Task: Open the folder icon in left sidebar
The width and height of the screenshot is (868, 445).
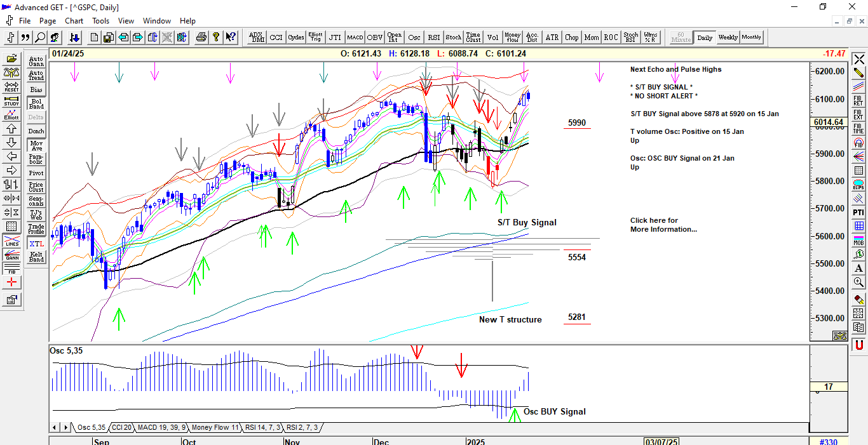Action: pyautogui.click(x=11, y=60)
